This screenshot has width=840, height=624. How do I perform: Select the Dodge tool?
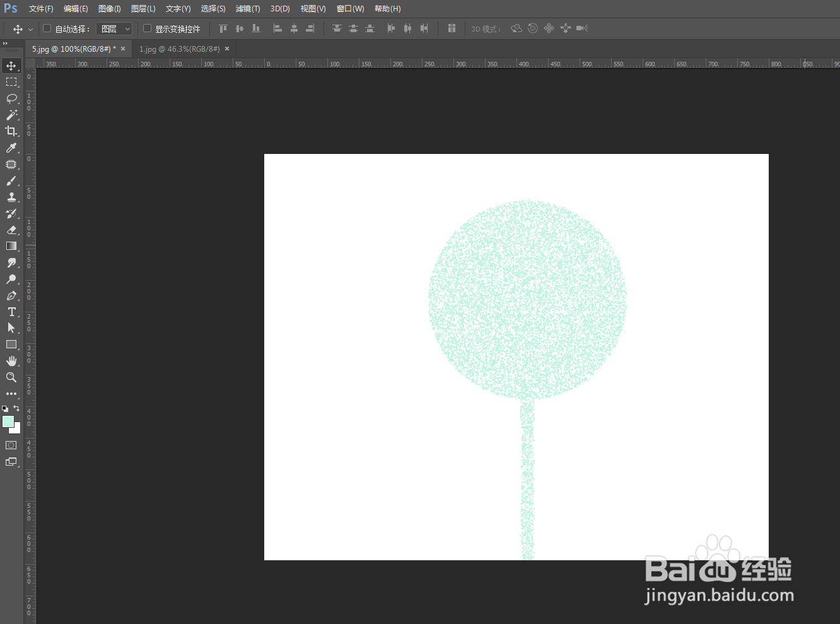coord(11,279)
